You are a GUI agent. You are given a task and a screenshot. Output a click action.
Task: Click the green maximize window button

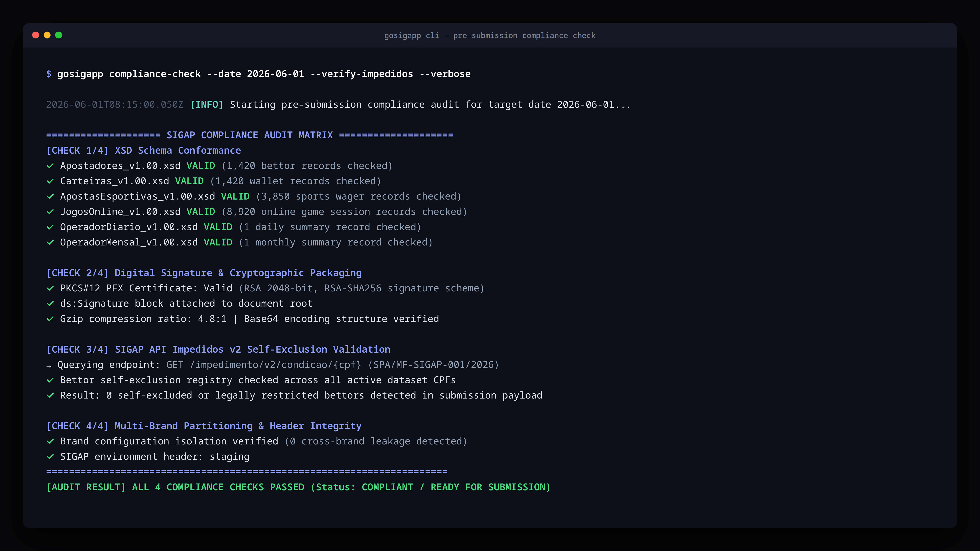59,35
